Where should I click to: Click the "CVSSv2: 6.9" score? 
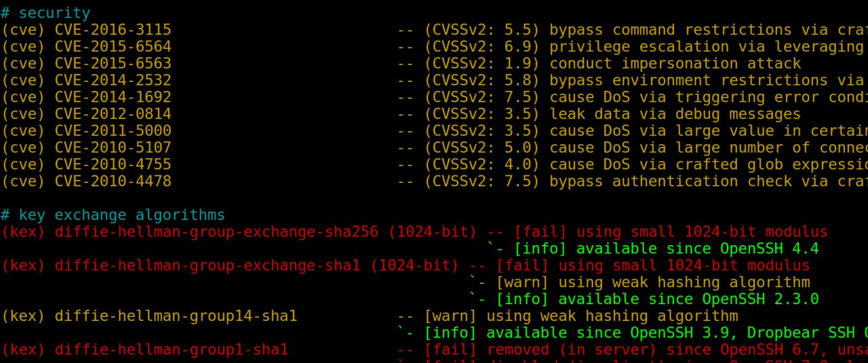pos(482,47)
